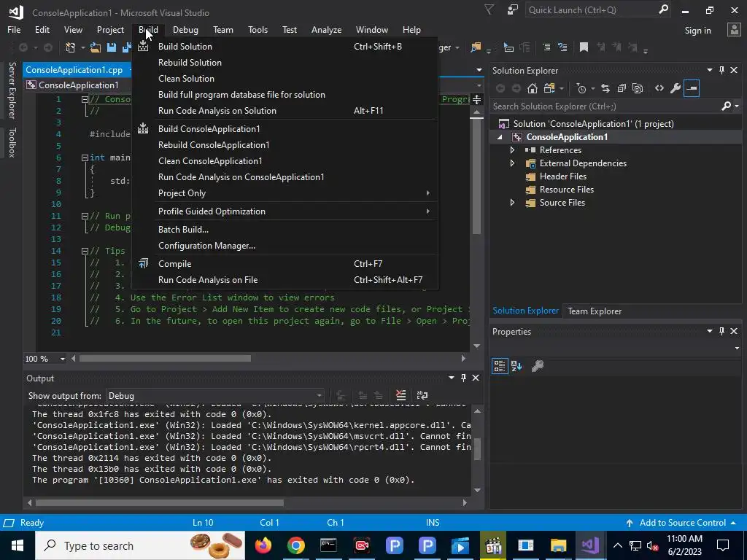Expand the Source Files folder node
The height and width of the screenshot is (560, 747).
click(512, 203)
